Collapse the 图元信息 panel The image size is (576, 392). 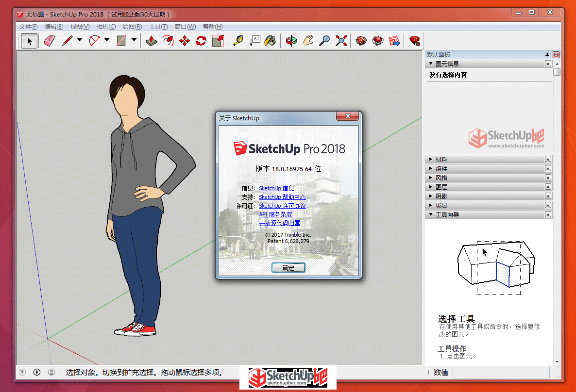(x=430, y=64)
